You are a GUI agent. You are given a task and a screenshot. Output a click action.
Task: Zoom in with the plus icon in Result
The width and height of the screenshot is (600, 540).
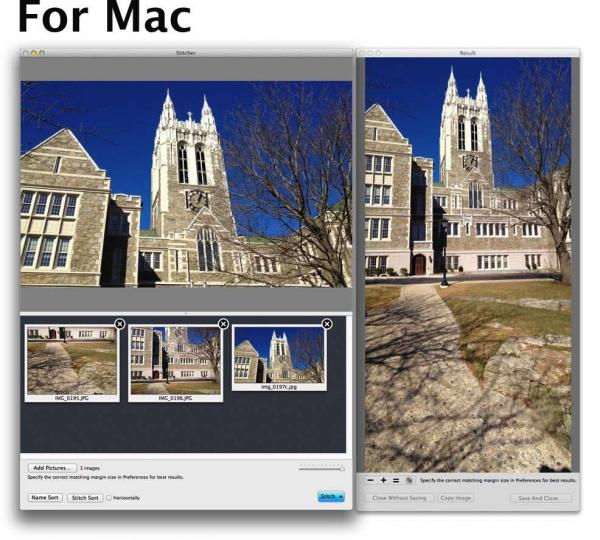tap(383, 480)
